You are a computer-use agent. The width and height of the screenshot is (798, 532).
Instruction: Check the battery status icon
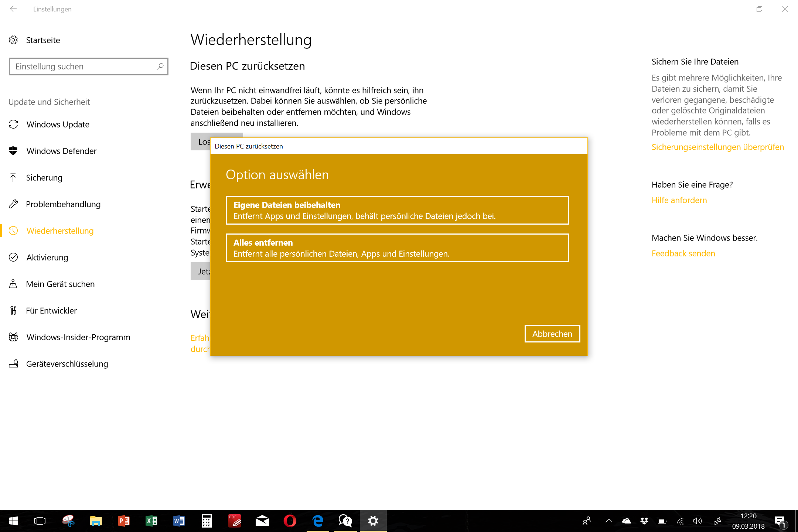[x=662, y=521]
